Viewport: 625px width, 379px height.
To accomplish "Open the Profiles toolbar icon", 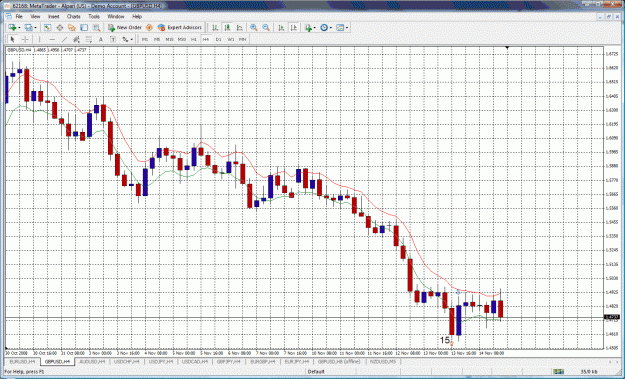I will point(28,27).
